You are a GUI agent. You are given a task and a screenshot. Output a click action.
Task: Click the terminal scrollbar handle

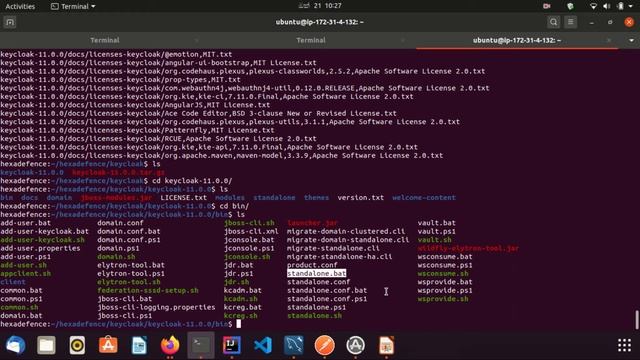(x=637, y=320)
